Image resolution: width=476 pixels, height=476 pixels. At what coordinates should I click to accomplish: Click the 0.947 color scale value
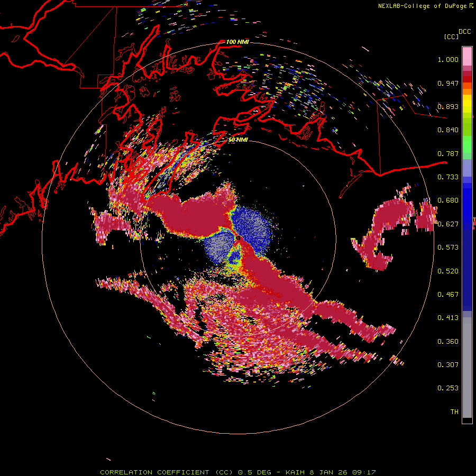click(x=448, y=83)
